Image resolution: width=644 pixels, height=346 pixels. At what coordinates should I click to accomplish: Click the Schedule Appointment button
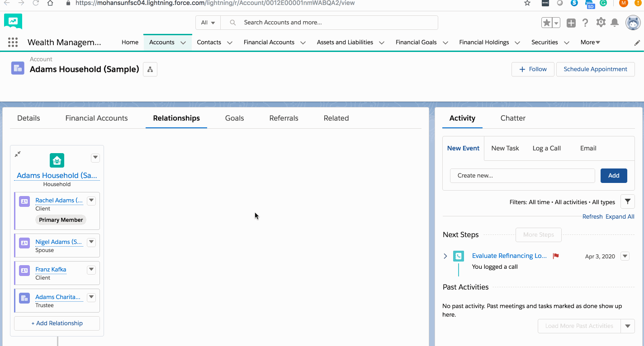pyautogui.click(x=595, y=69)
